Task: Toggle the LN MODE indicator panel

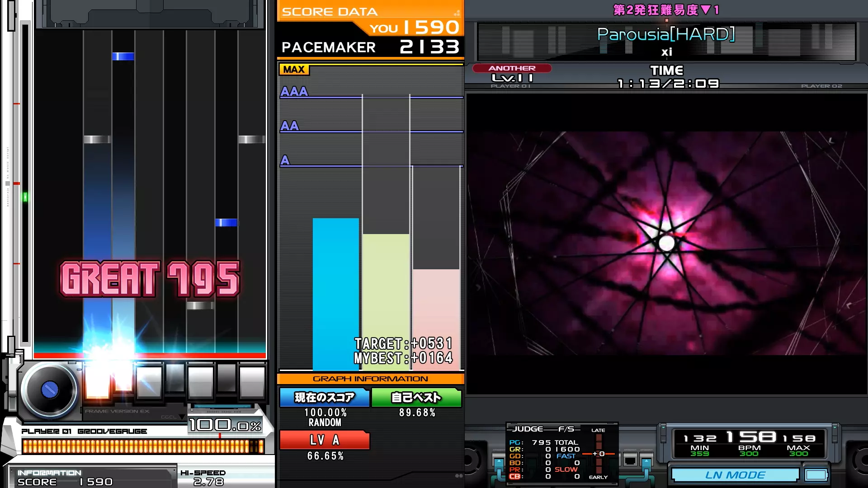Action: pos(735,475)
